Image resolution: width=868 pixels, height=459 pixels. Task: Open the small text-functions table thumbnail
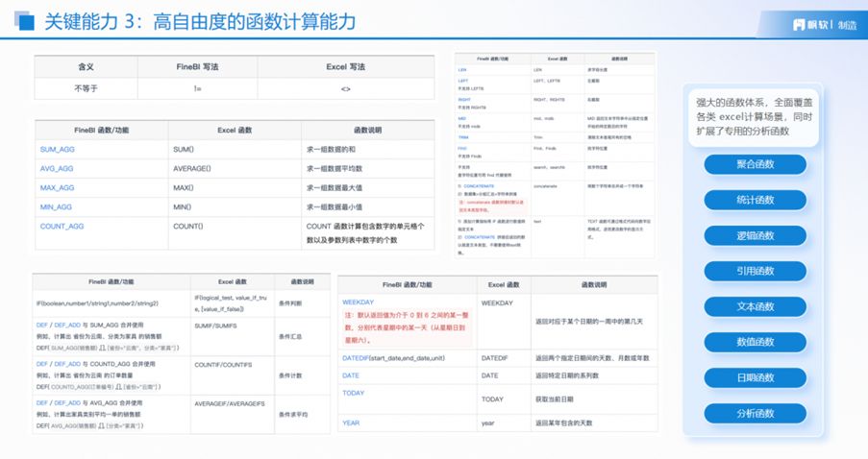555,156
